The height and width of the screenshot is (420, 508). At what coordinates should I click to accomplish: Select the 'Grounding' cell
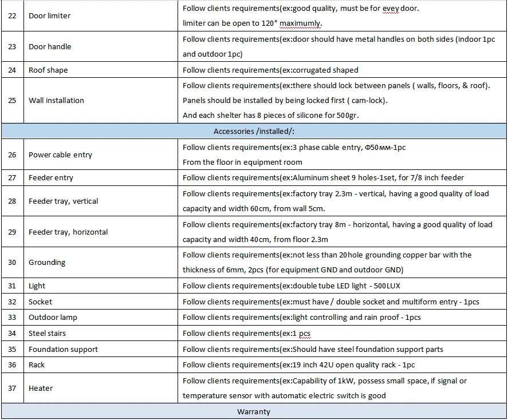pos(101,262)
